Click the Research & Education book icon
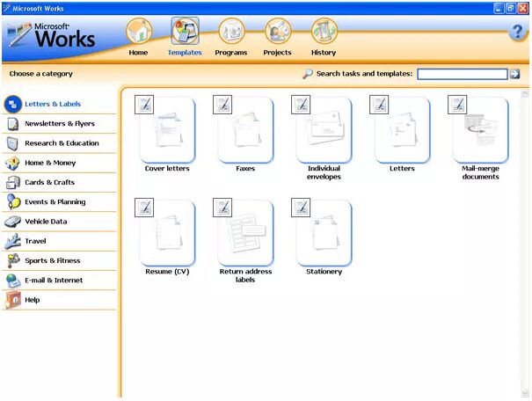The image size is (532, 401). coord(12,143)
